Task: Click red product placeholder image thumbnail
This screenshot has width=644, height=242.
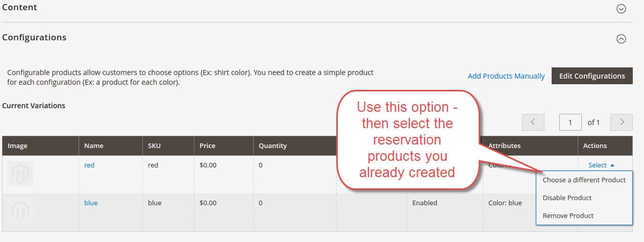Action: (20, 174)
